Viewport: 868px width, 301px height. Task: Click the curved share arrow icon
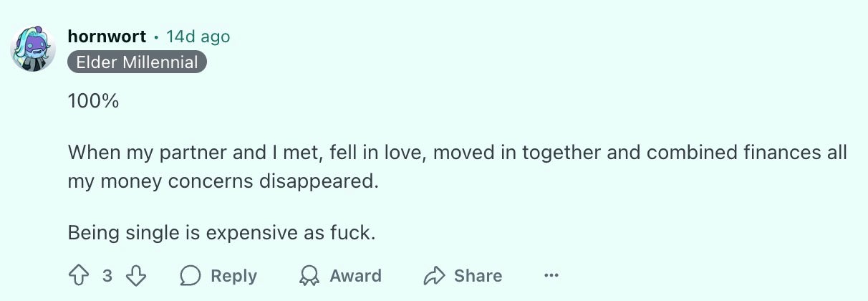coord(434,276)
